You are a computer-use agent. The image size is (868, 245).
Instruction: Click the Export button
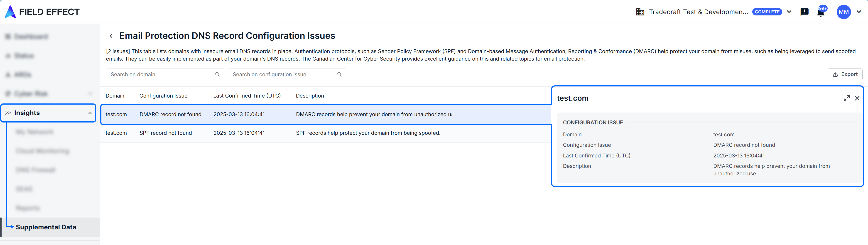(845, 74)
